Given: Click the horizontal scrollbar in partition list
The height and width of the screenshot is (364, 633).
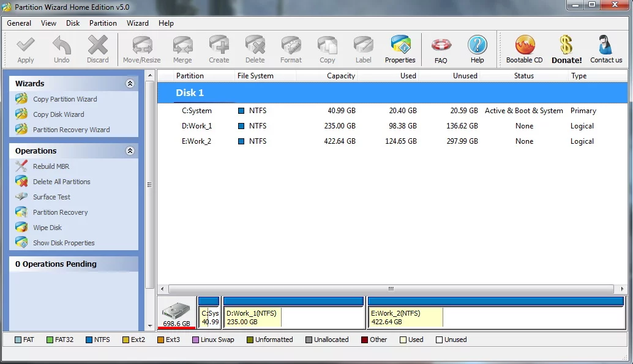Looking at the screenshot, I should point(389,289).
